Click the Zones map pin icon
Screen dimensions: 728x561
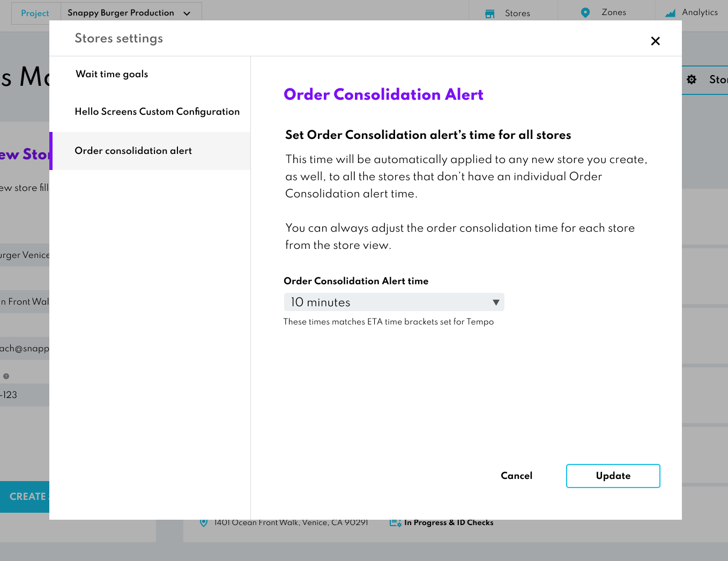pyautogui.click(x=585, y=13)
